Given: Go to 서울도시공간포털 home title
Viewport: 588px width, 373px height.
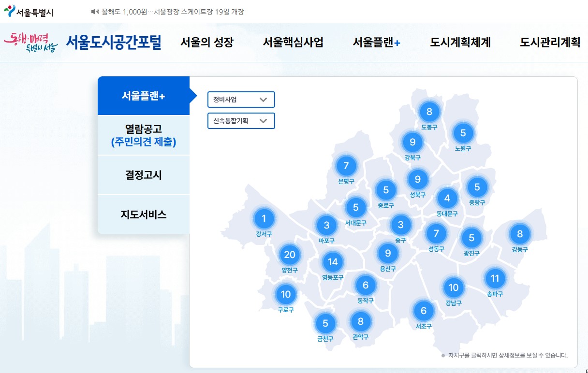Looking at the screenshot, I should click(x=114, y=43).
